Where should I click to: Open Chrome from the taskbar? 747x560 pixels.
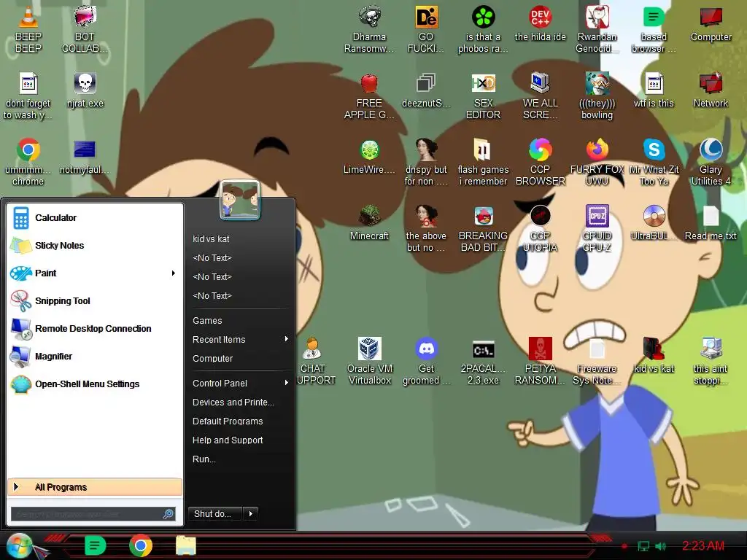(x=141, y=545)
